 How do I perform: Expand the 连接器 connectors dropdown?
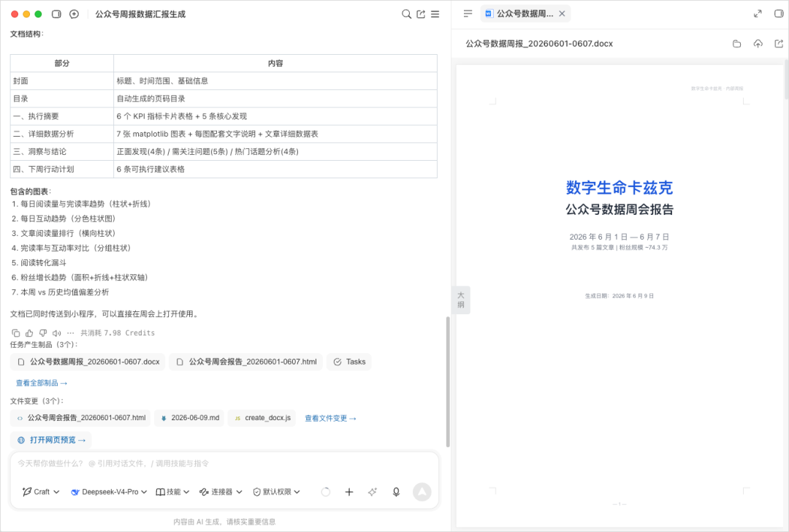[x=221, y=492]
